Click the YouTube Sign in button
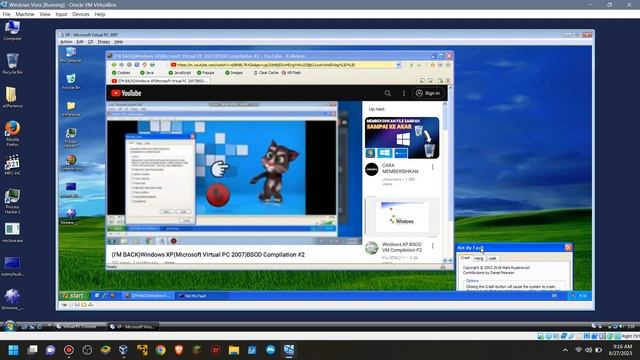Image resolution: width=640 pixels, height=360 pixels. tap(428, 93)
